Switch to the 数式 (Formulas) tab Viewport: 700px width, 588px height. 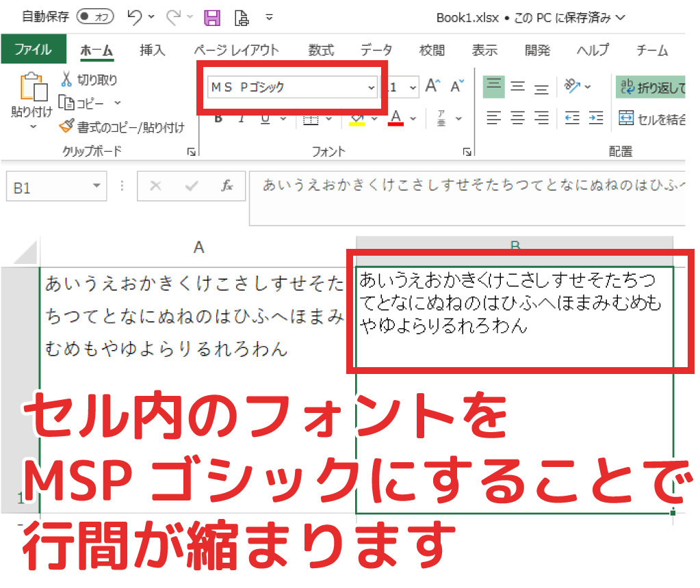[x=320, y=50]
